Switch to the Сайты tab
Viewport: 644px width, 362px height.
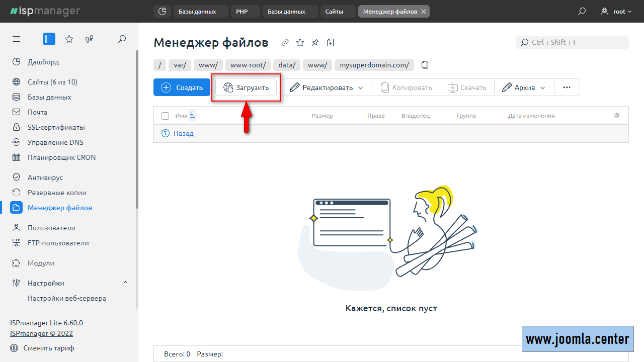334,11
